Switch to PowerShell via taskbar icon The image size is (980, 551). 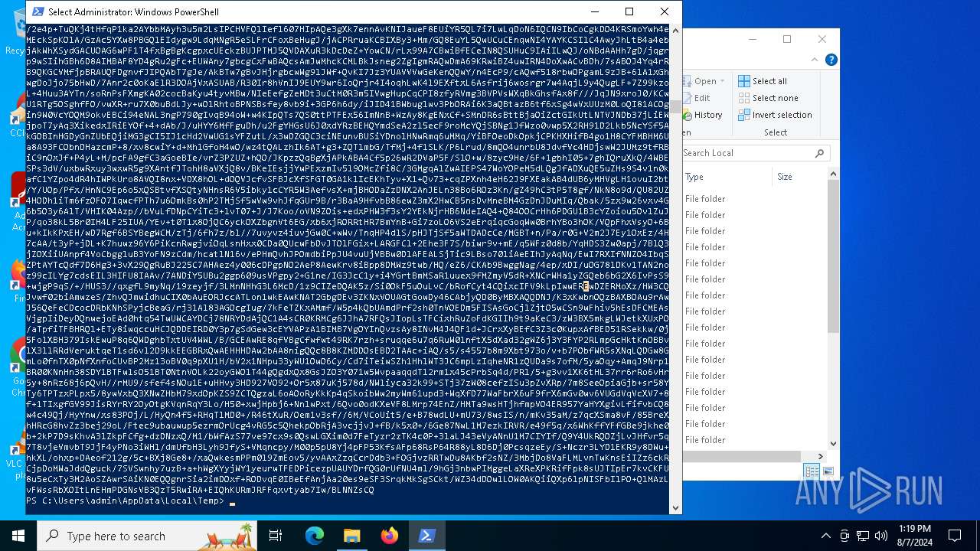tap(427, 536)
